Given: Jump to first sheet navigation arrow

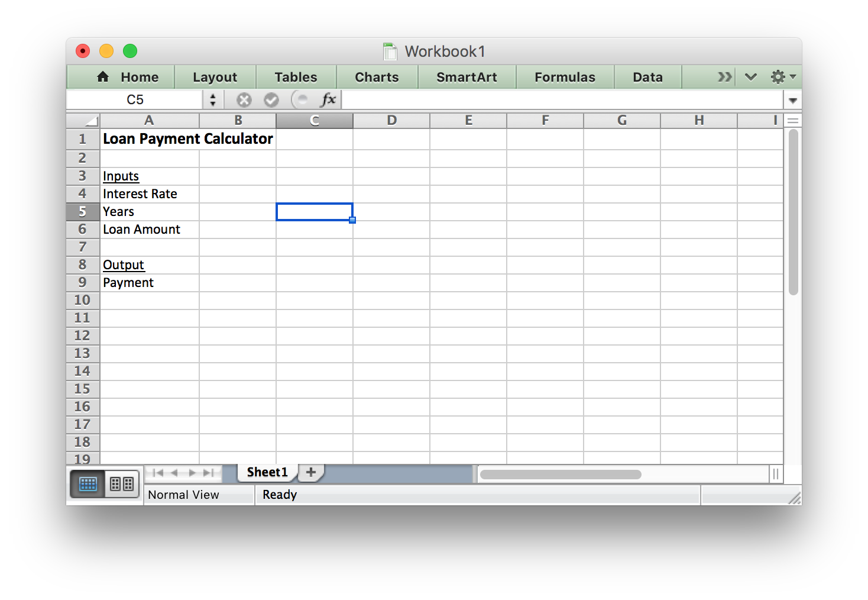Looking at the screenshot, I should [x=157, y=473].
